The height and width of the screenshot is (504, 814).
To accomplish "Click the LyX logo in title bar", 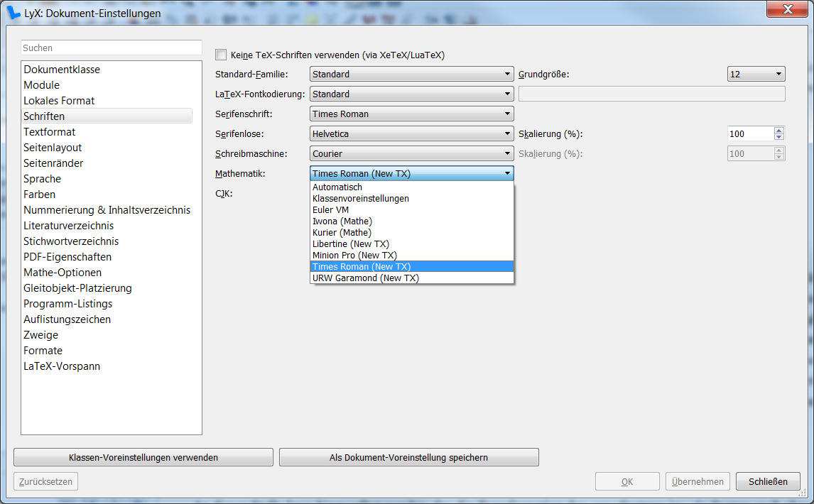I will (x=13, y=13).
